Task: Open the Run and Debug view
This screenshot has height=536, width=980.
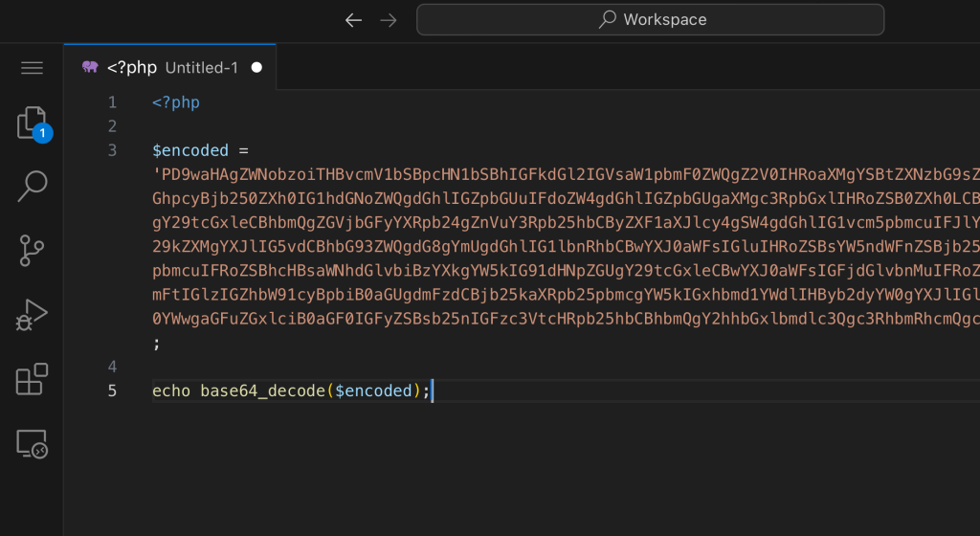Action: (x=32, y=315)
